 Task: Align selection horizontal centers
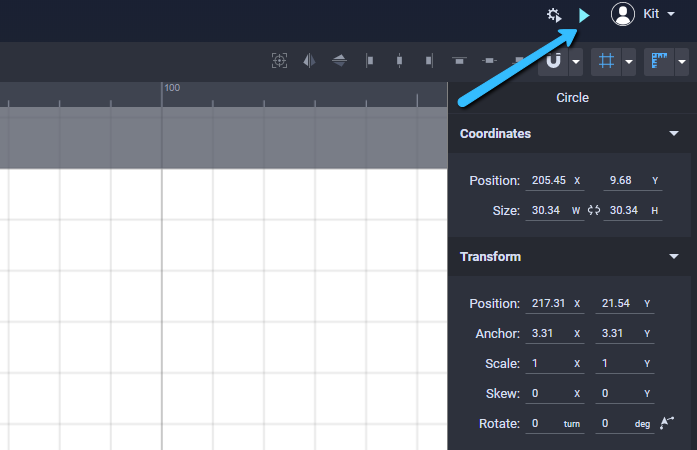399,60
